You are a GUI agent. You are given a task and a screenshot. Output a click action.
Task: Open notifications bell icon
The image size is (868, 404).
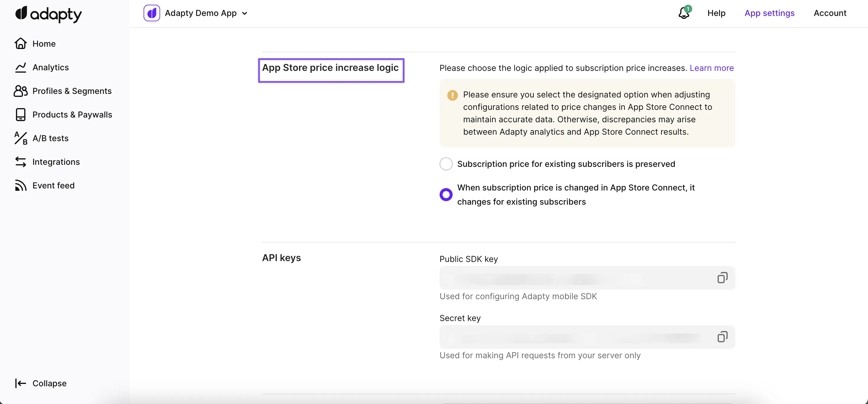pyautogui.click(x=684, y=13)
